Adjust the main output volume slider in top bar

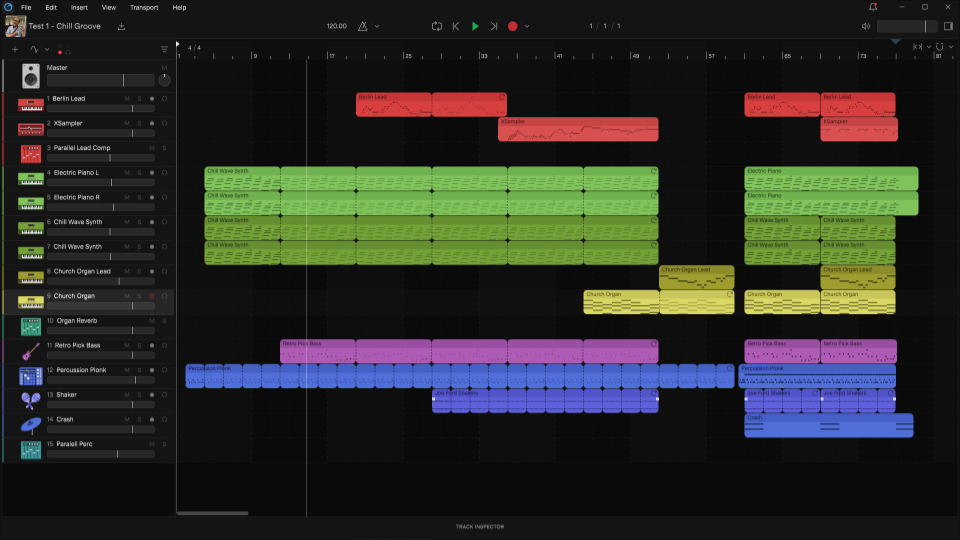pyautogui.click(x=907, y=26)
